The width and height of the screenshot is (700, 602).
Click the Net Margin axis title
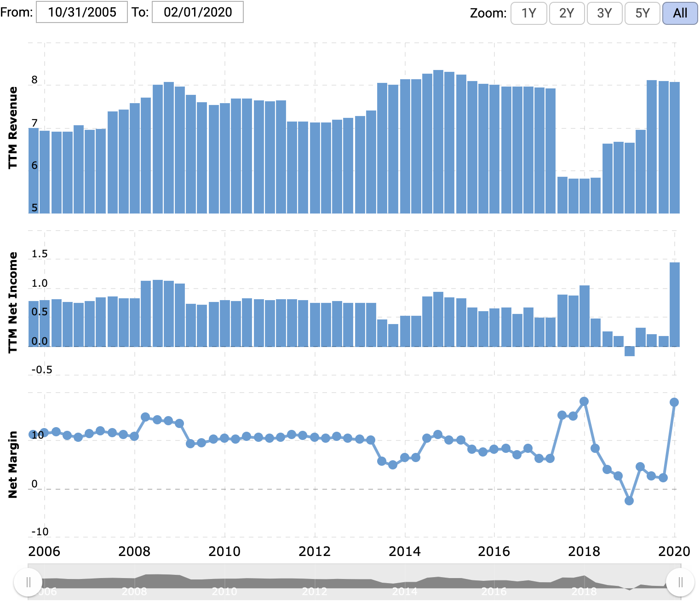coord(13,464)
